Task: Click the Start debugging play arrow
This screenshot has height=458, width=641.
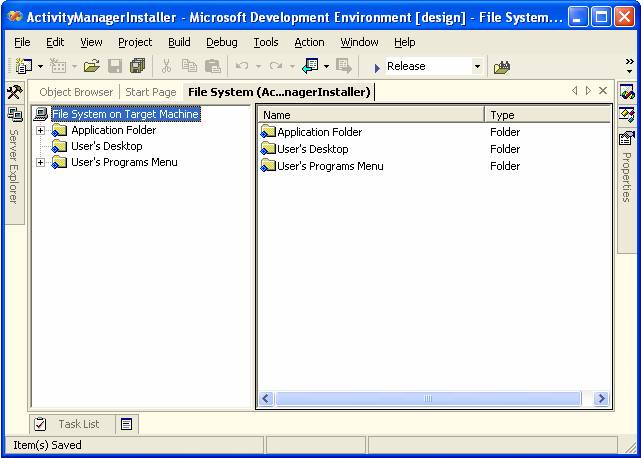Action: pyautogui.click(x=377, y=67)
